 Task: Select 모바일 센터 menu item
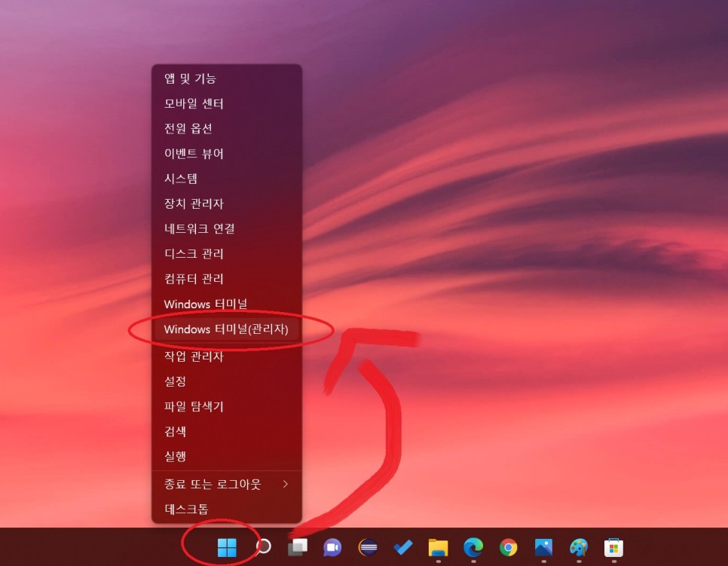227,103
